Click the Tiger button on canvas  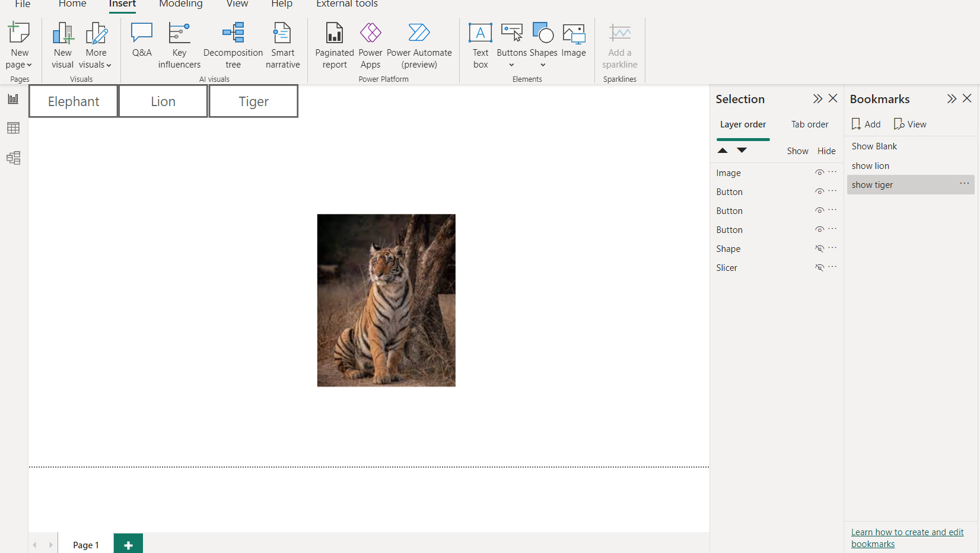254,101
